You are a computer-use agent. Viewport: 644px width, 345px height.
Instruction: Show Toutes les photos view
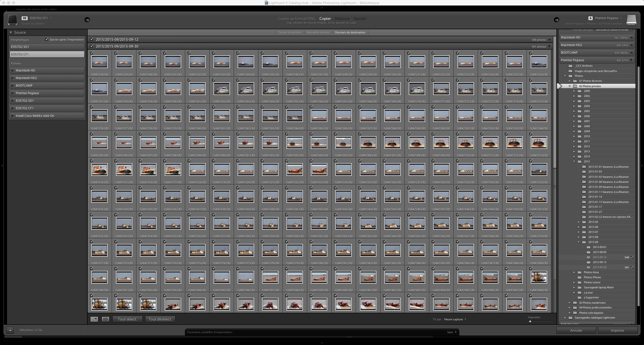[290, 32]
